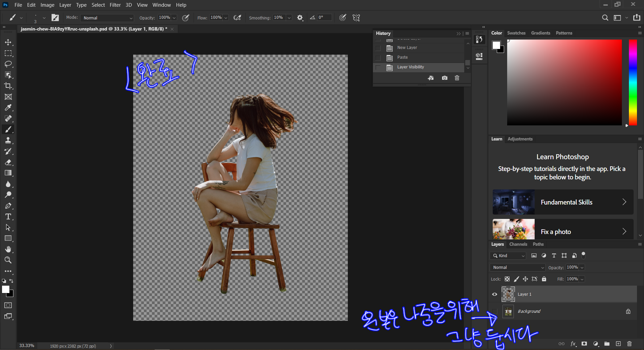
Task: Activate the Clone Stamp tool
Action: [8, 140]
